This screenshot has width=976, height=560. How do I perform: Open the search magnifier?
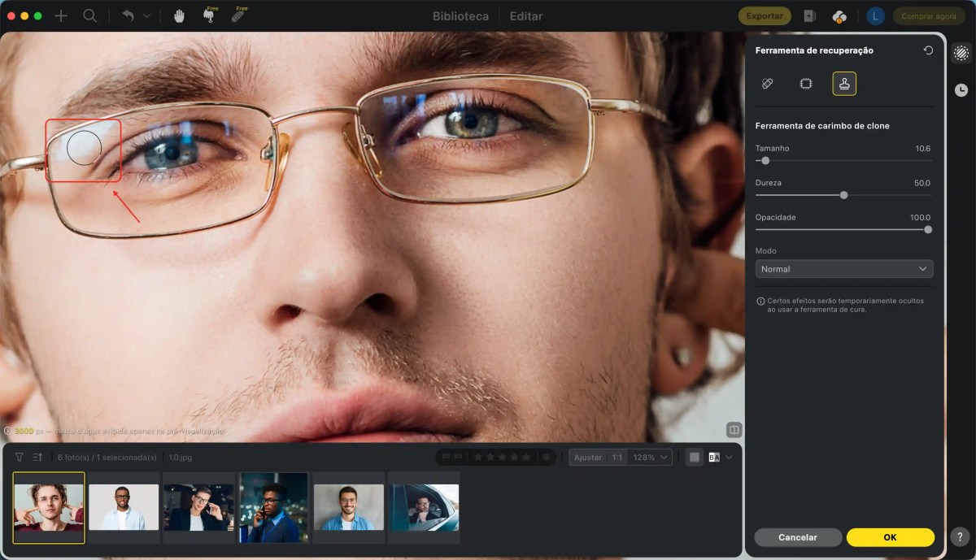tap(89, 16)
